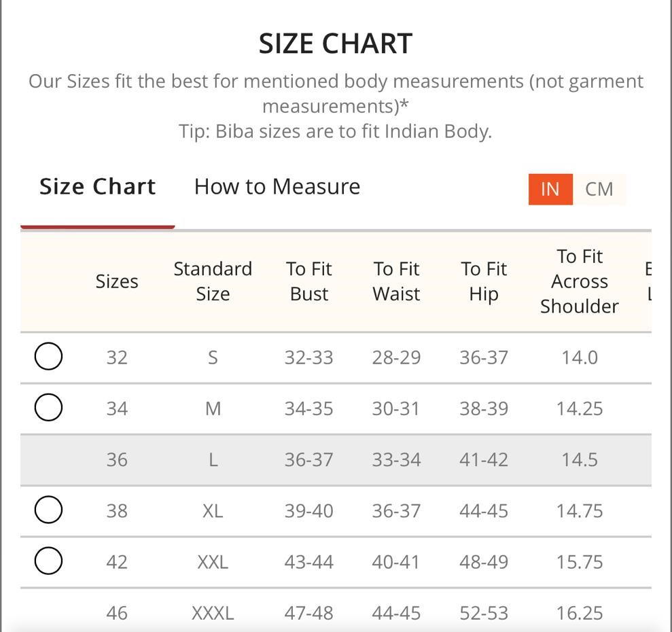Click the Sizes column header
672x632 pixels.
(117, 282)
